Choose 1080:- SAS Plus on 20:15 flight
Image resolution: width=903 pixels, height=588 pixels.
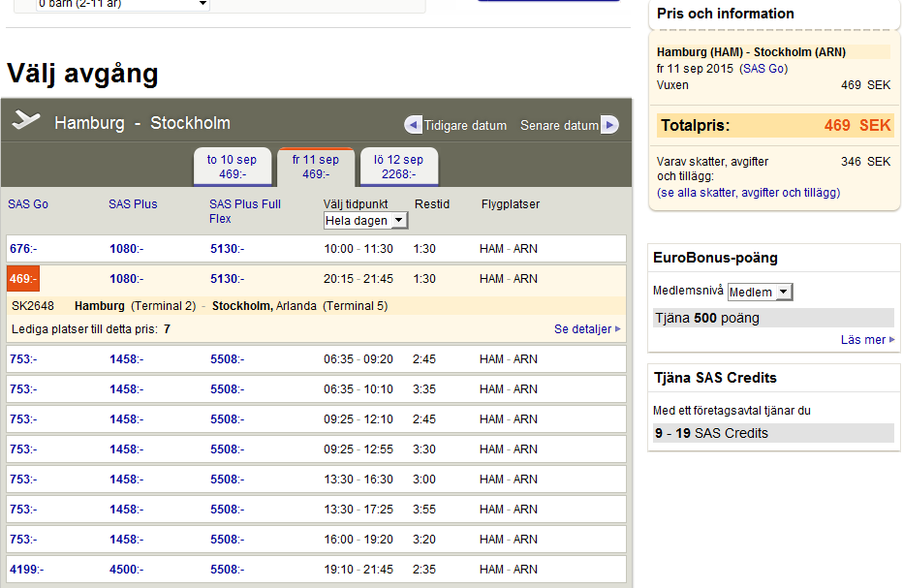pyautogui.click(x=127, y=279)
